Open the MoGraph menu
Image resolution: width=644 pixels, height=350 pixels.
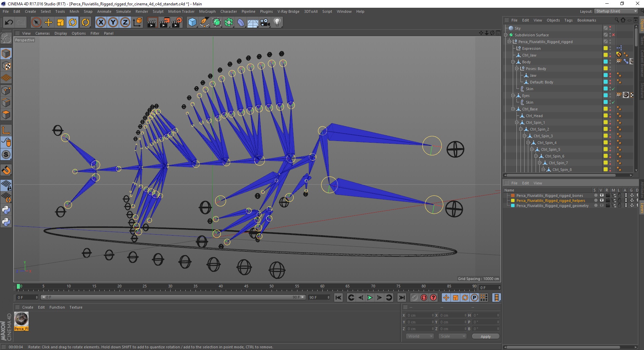207,11
